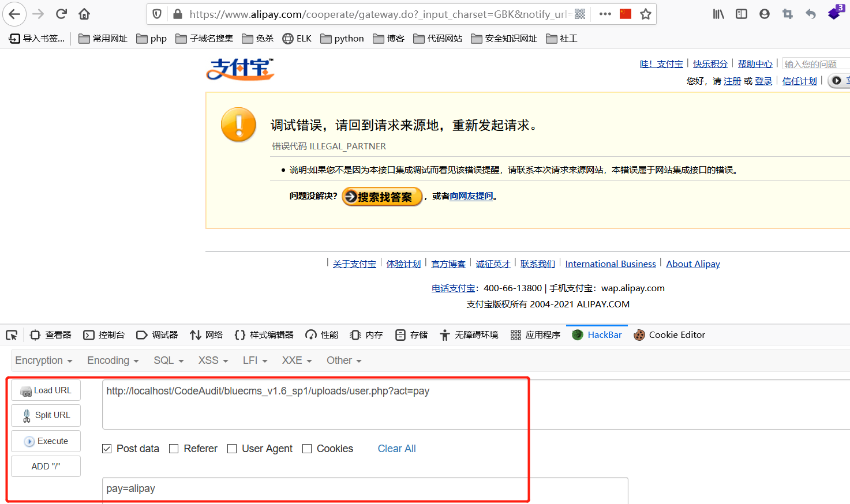Click the Clear All link
This screenshot has width=850, height=504.
[396, 449]
